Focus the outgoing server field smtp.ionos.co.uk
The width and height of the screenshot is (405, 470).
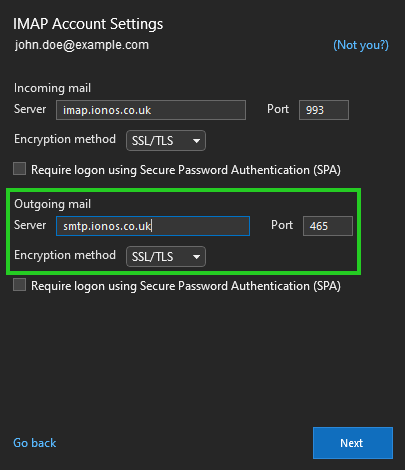coord(153,226)
